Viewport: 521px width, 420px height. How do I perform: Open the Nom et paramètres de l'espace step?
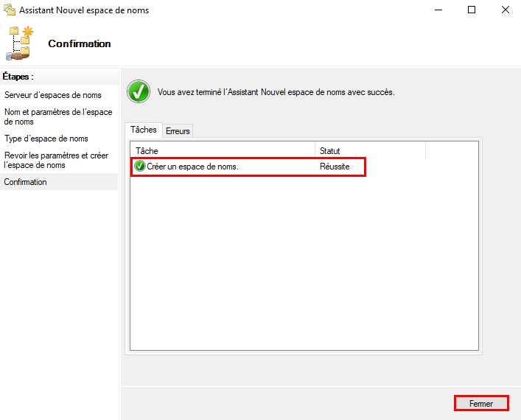(x=58, y=116)
